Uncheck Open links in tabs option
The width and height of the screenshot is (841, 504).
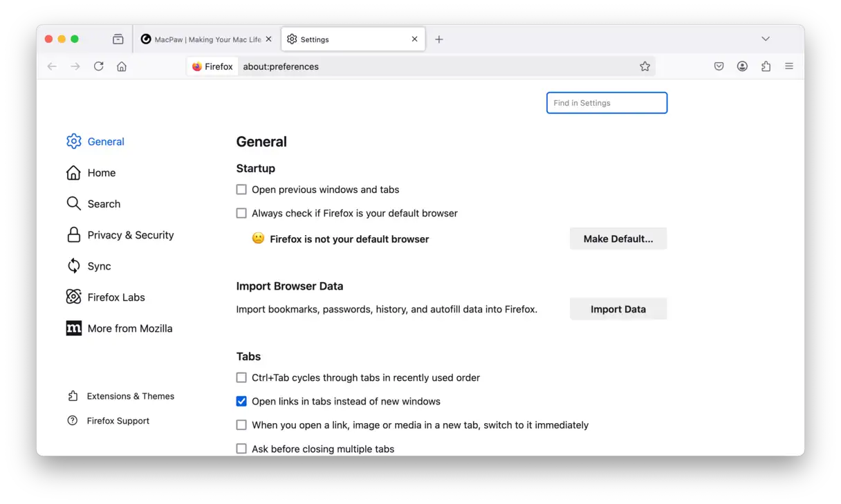241,401
